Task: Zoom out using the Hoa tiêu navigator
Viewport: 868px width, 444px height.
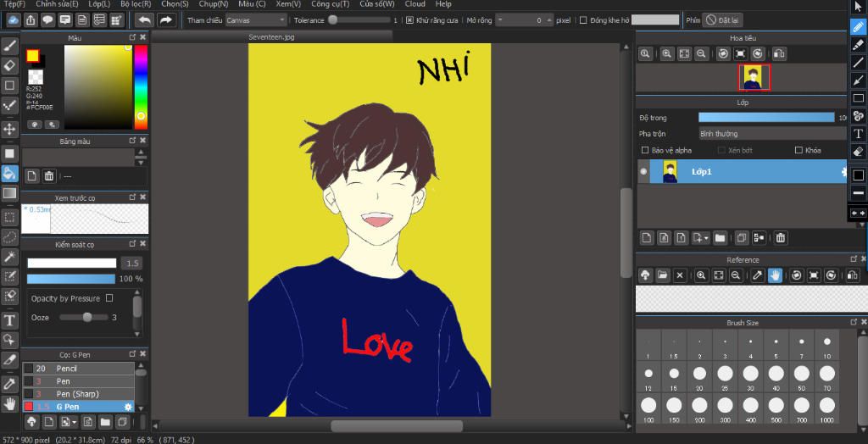Action: click(x=701, y=53)
